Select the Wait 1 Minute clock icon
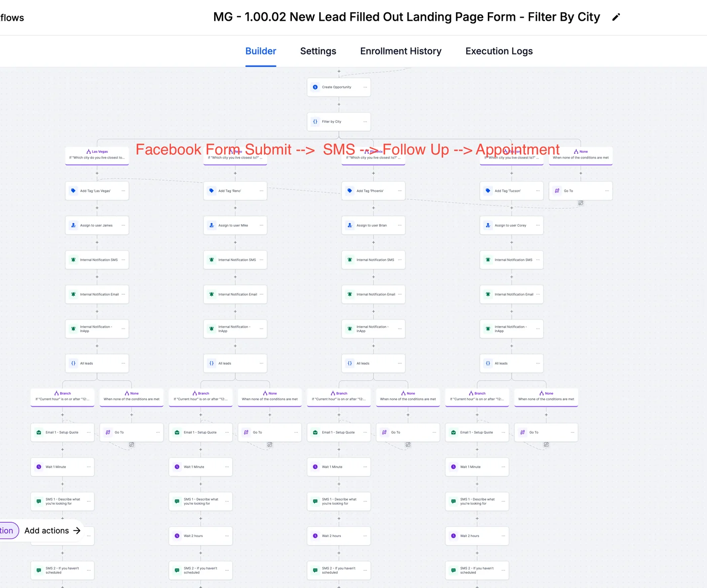Image resolution: width=707 pixels, height=588 pixels. point(38,467)
